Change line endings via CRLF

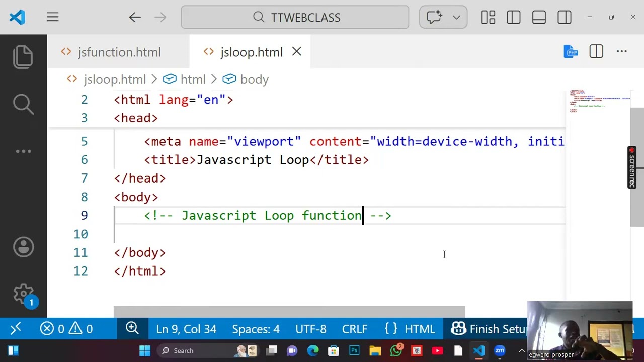coord(355,329)
